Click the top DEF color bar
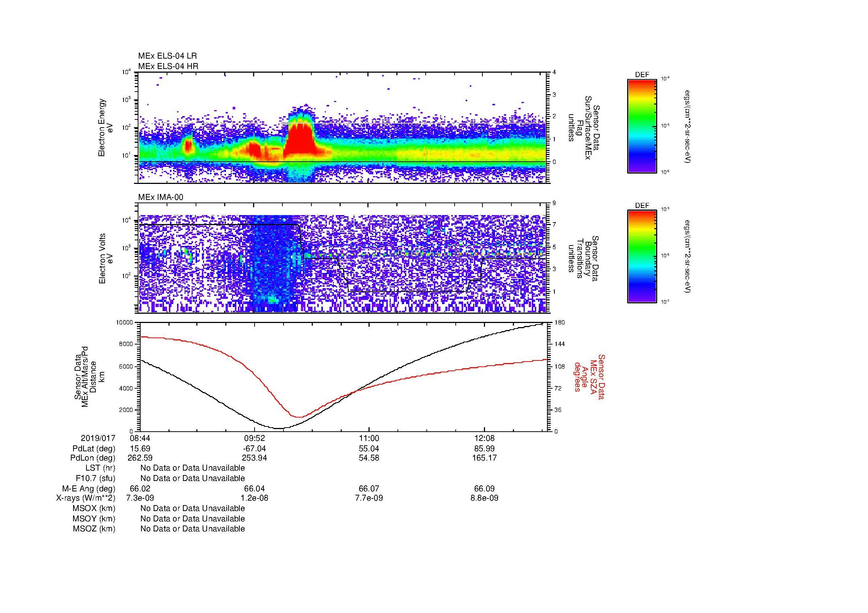The height and width of the screenshot is (613, 868). [642, 126]
